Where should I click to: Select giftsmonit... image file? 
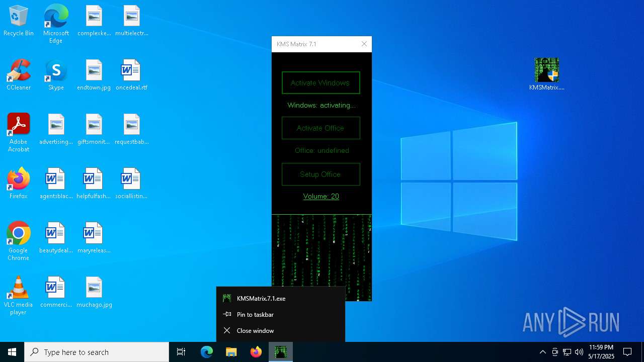[x=94, y=130]
